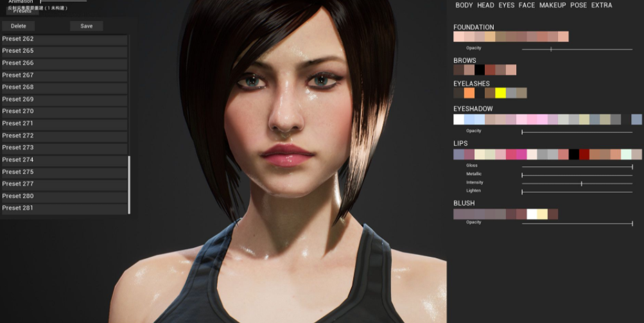This screenshot has height=323, width=644.
Task: Click the Save preset button
Action: [86, 26]
